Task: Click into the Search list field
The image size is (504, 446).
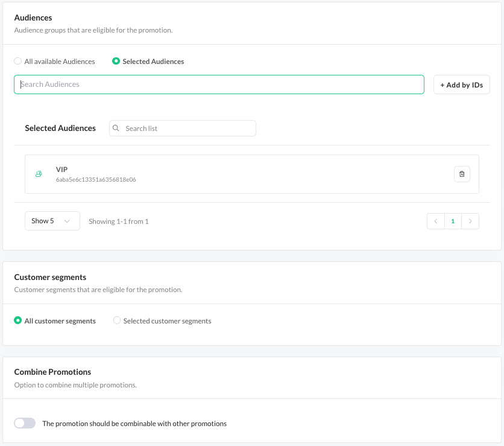Action: 183,129
